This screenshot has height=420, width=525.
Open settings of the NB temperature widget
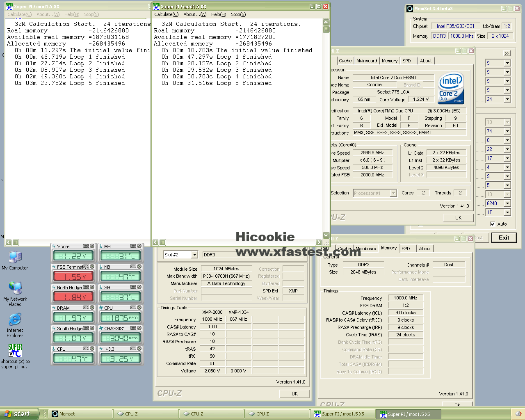pos(133,267)
